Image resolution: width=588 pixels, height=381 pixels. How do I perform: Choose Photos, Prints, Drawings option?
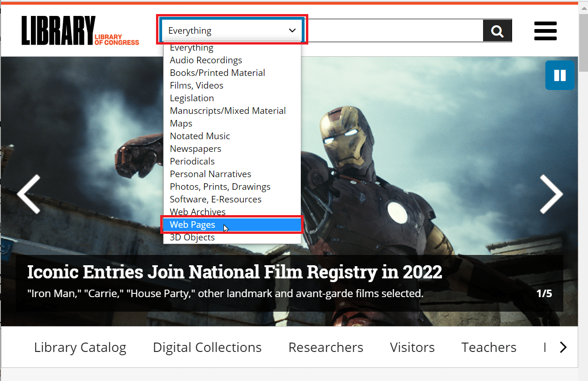[x=232, y=187]
